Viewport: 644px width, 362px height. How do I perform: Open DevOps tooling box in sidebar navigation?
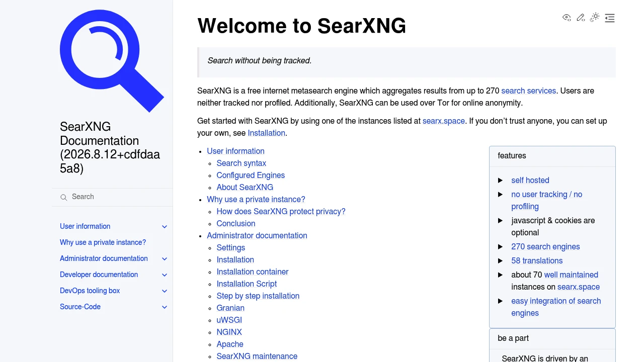[90, 291]
